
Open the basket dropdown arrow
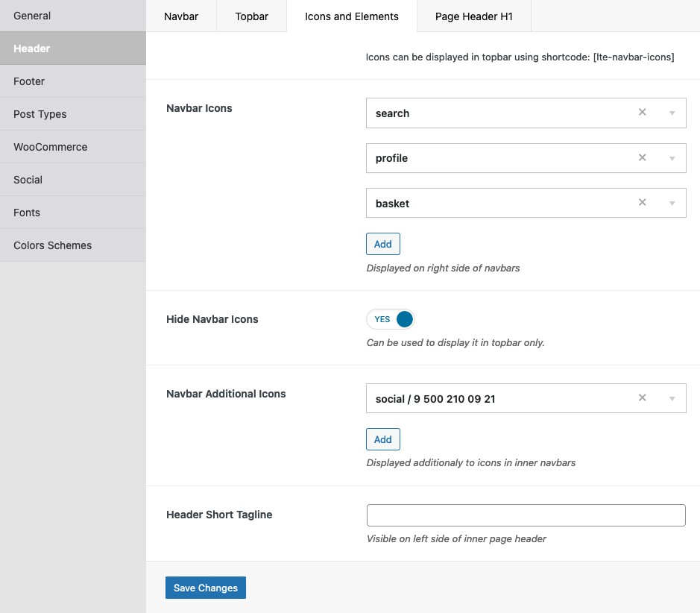click(x=672, y=203)
